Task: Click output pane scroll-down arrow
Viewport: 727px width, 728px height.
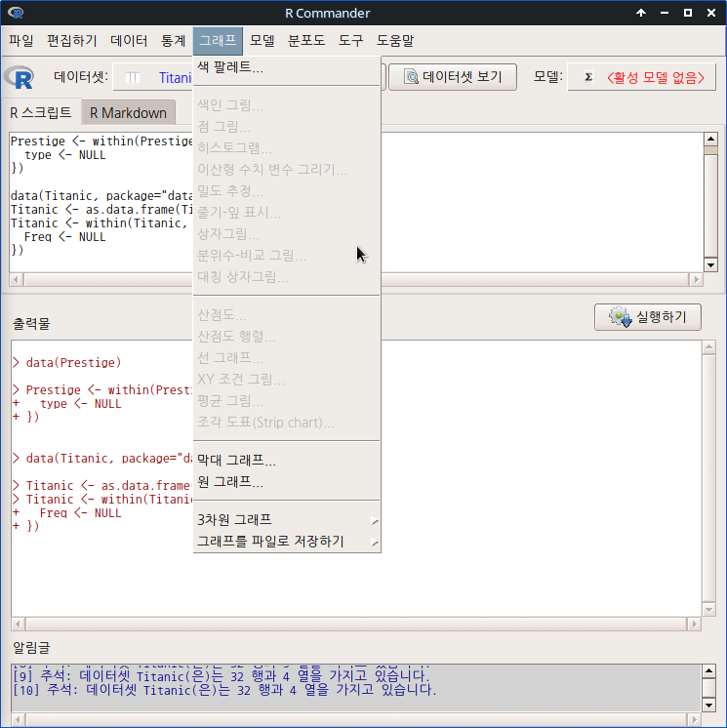Action: [708, 610]
